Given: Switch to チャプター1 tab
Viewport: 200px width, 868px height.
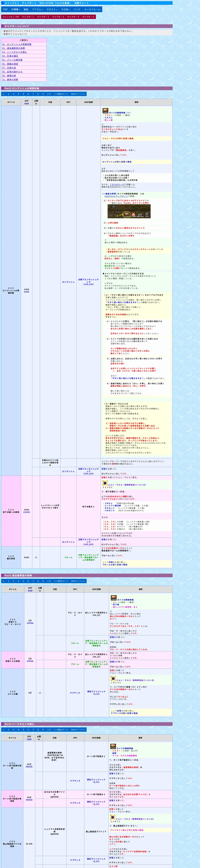Looking at the screenshot, I should [28, 17].
